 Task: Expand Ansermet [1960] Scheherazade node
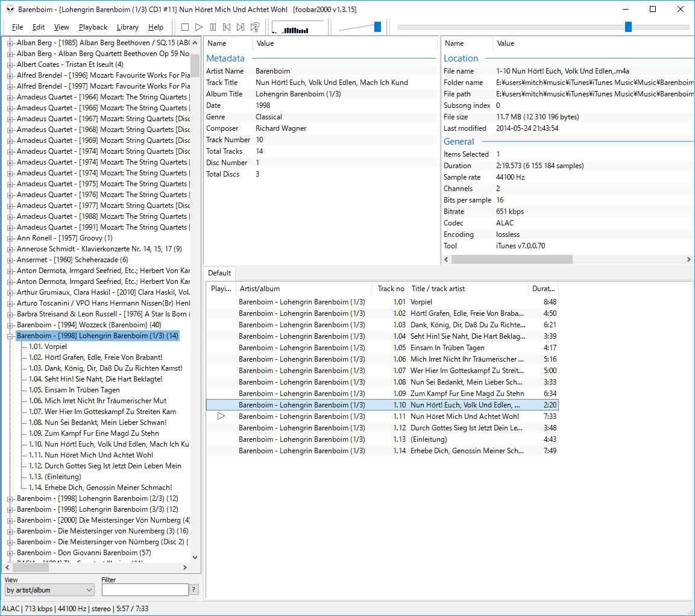[x=10, y=260]
